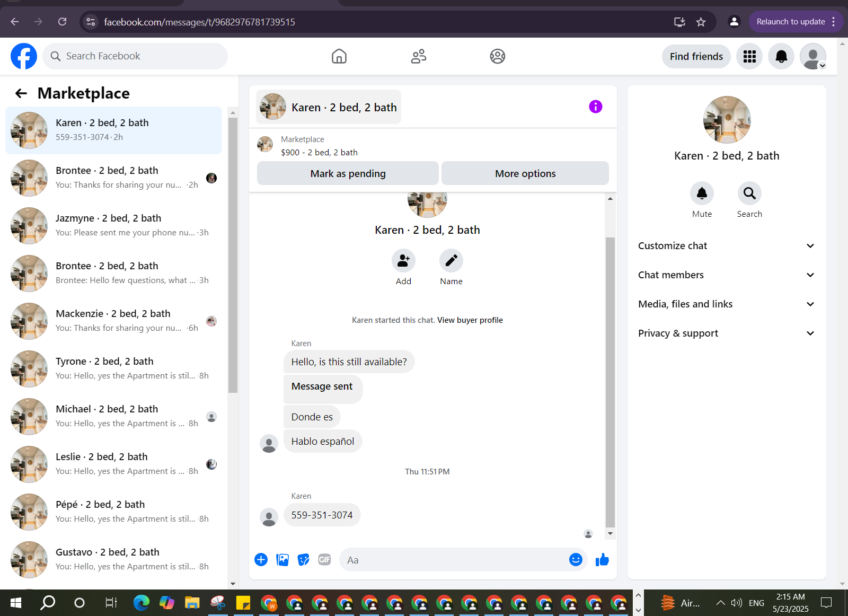Screen dimensions: 848x616
Task: Expand Privacy & support section
Action: tap(726, 333)
